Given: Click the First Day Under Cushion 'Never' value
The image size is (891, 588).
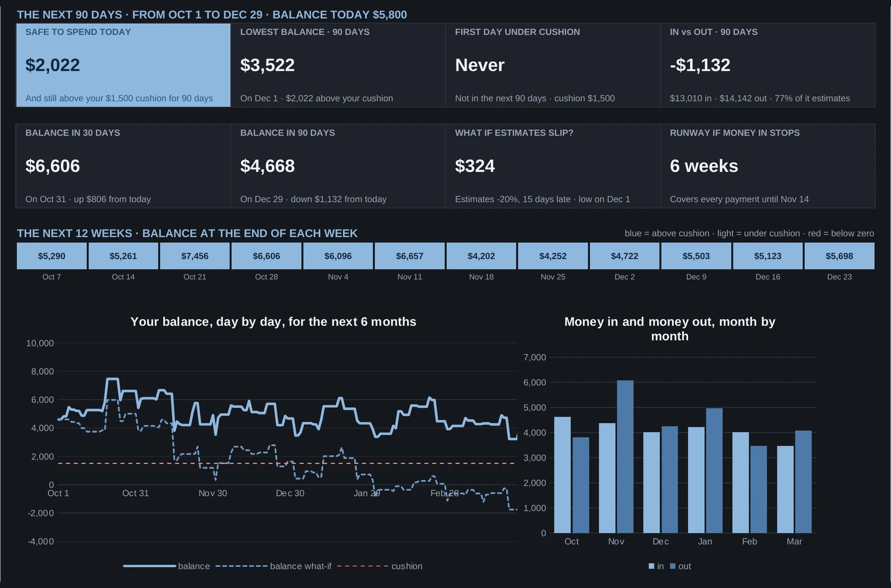Looking at the screenshot, I should coord(479,65).
